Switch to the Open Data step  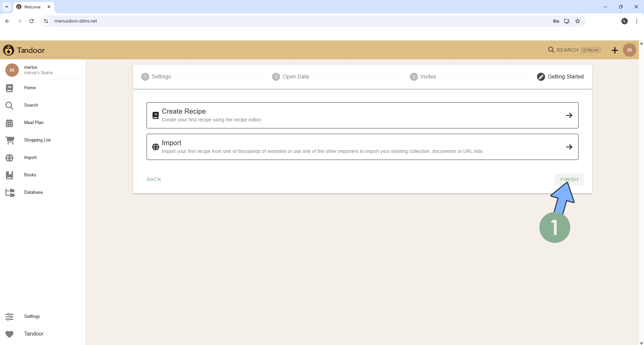tap(290, 77)
